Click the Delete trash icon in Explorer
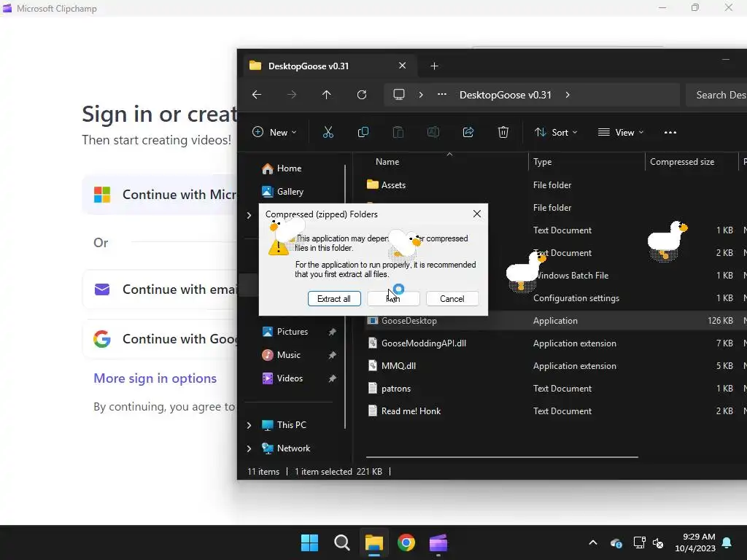 tap(503, 133)
